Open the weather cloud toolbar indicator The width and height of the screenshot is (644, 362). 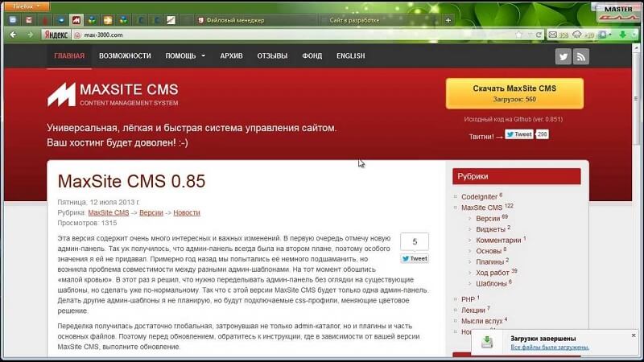(x=577, y=35)
